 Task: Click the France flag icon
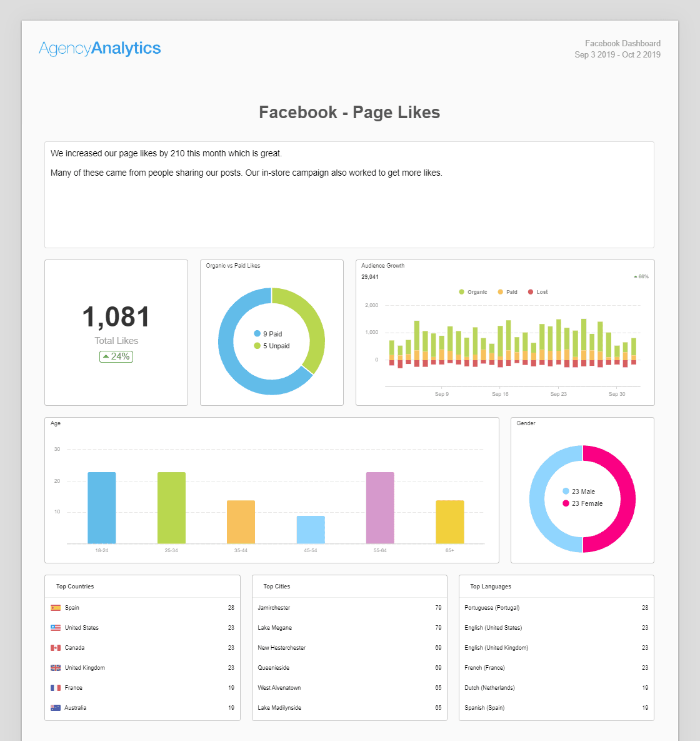click(x=56, y=687)
